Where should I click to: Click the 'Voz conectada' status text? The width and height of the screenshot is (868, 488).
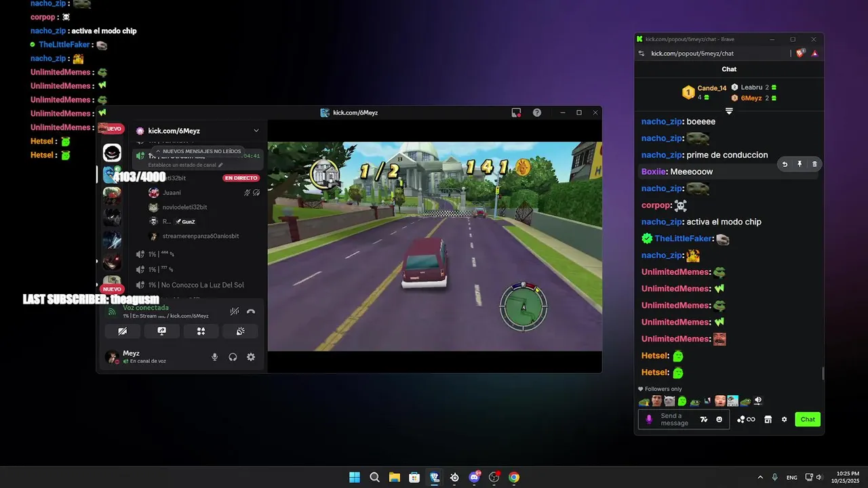coord(146,308)
